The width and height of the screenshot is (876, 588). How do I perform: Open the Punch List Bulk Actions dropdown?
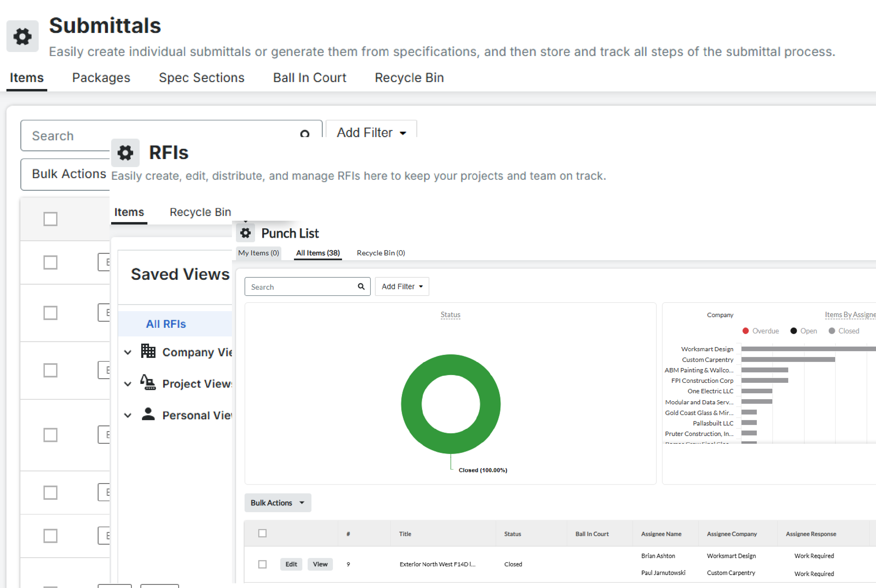tap(278, 503)
